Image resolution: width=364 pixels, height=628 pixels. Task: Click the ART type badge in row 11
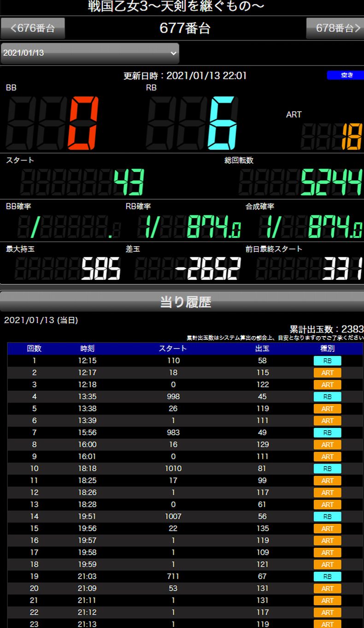coord(328,480)
